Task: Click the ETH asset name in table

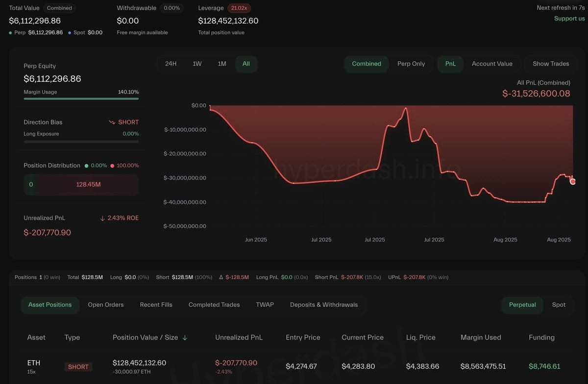Action: tap(34, 363)
